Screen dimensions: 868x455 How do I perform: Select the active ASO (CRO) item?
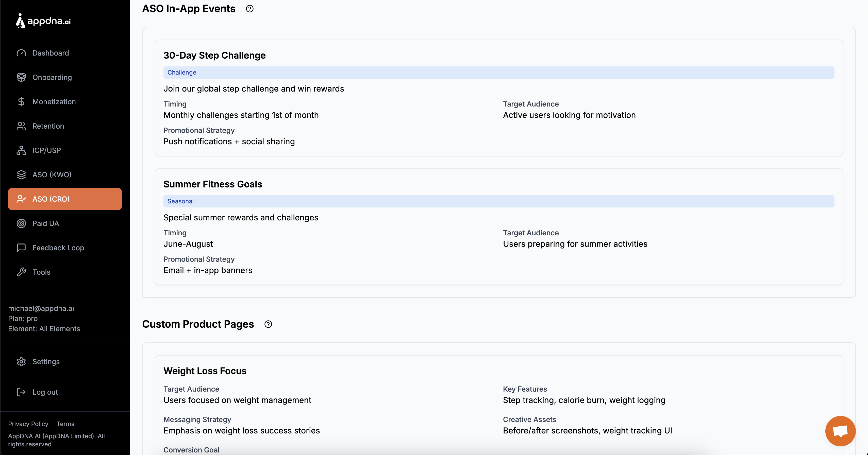tap(65, 199)
